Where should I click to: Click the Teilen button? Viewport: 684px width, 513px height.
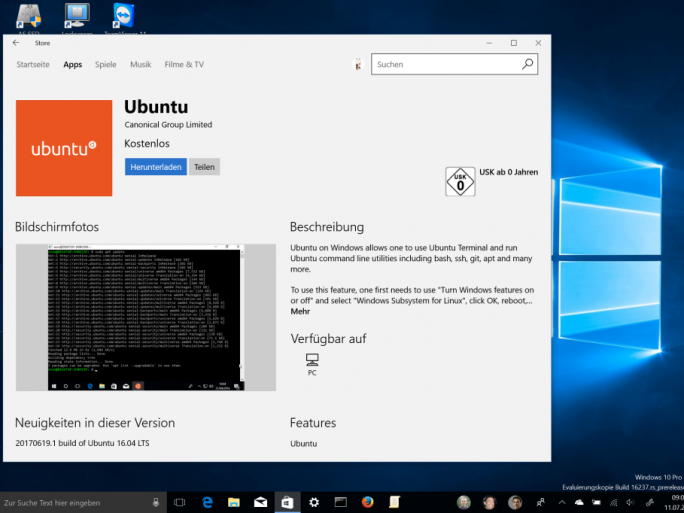(x=204, y=167)
